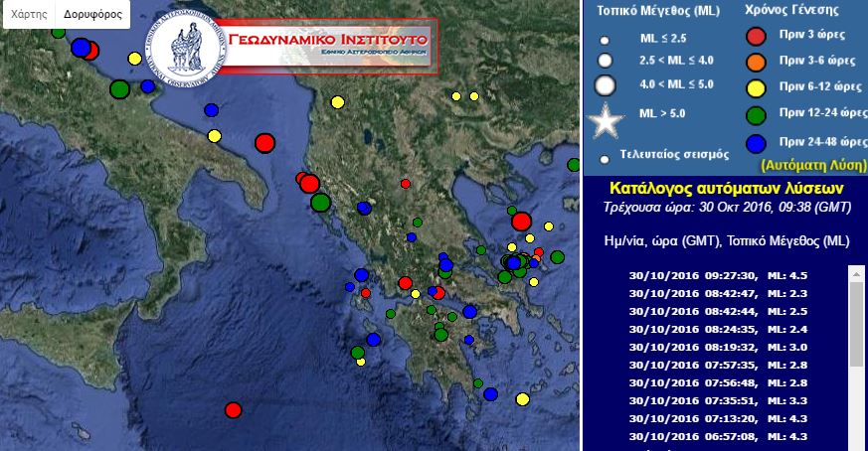This screenshot has height=451, width=868.
Task: Select the red marker near Patras west of the gulf
Action: pyautogui.click(x=406, y=283)
